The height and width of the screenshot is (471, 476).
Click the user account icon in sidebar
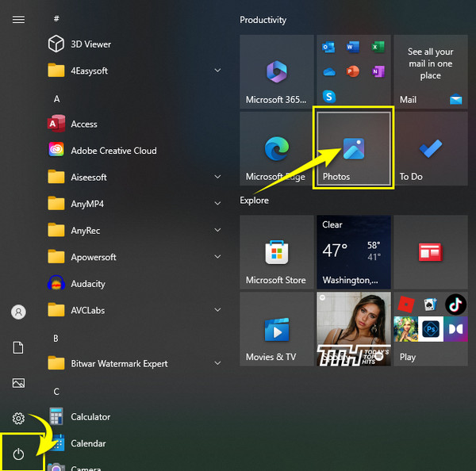[18, 312]
